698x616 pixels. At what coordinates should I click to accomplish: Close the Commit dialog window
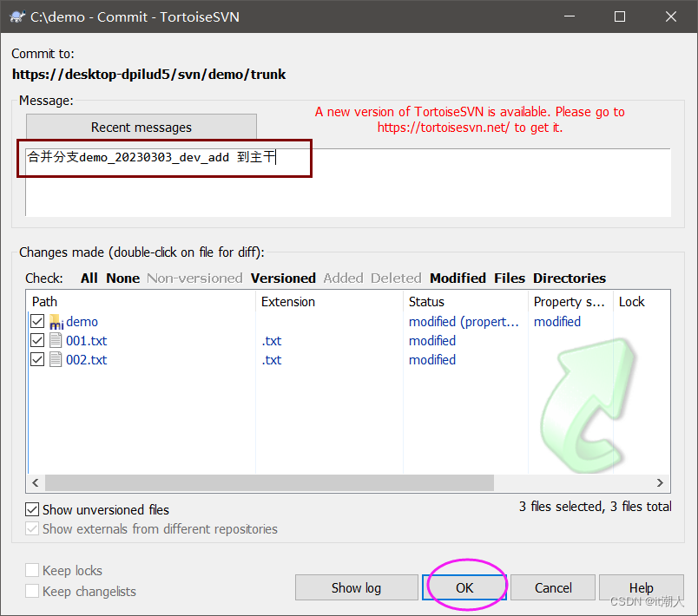(671, 16)
